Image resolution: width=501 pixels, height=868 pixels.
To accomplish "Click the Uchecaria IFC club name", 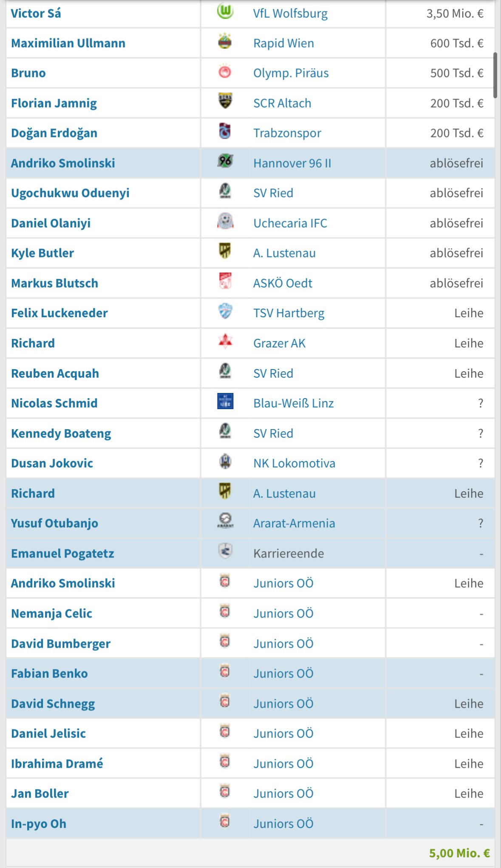I will point(290,223).
